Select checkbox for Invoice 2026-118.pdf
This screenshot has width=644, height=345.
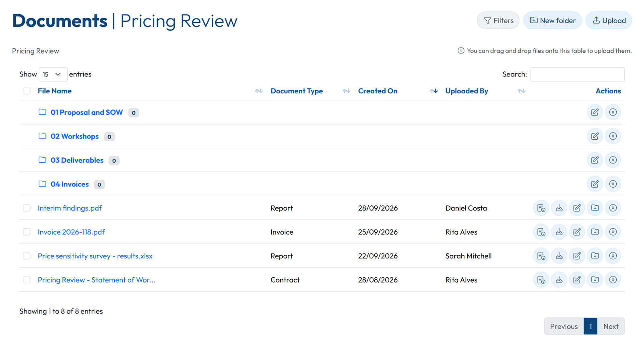click(x=27, y=232)
